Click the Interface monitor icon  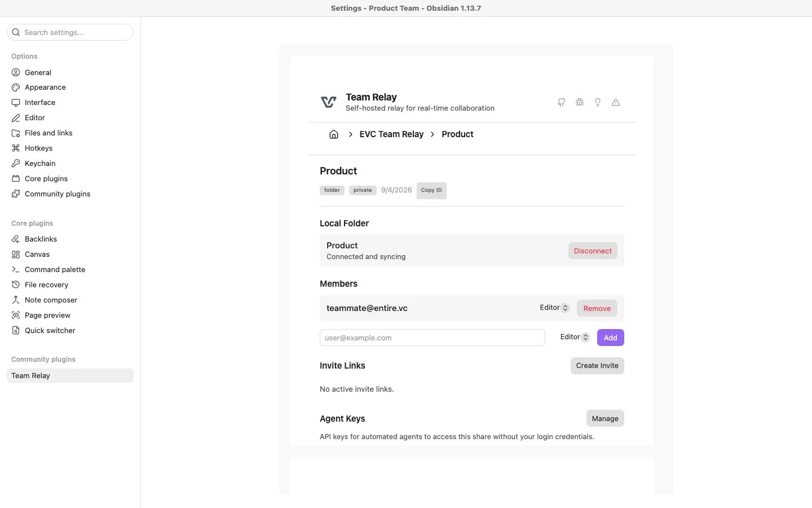point(16,103)
